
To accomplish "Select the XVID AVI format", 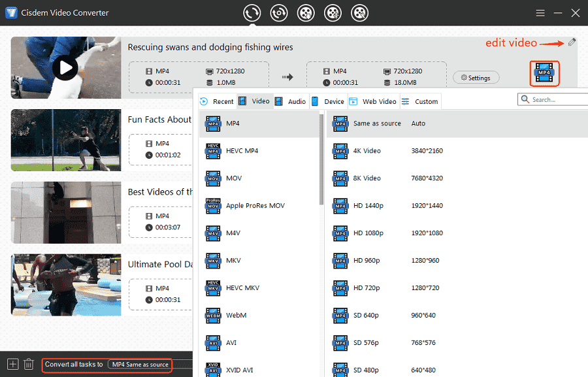I will (259, 368).
